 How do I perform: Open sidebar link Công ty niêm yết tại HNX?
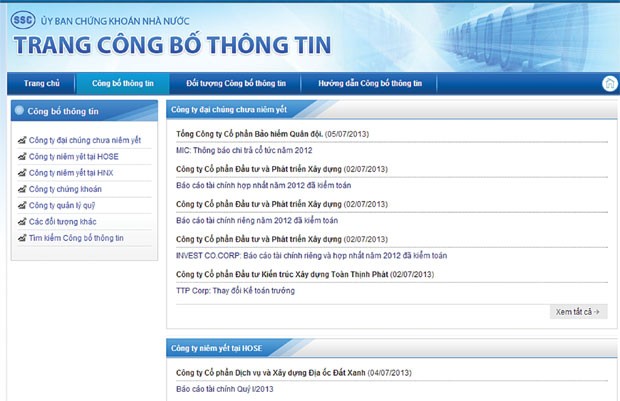tap(71, 173)
